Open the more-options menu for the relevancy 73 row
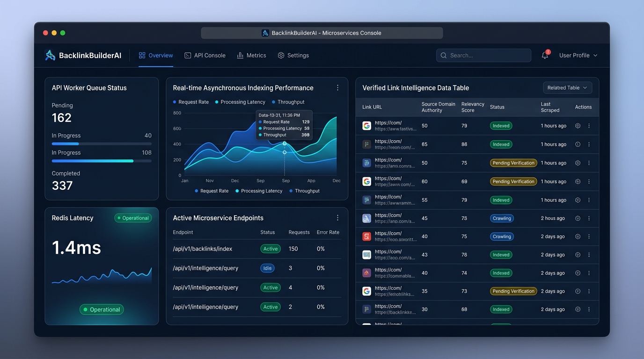 [589, 291]
